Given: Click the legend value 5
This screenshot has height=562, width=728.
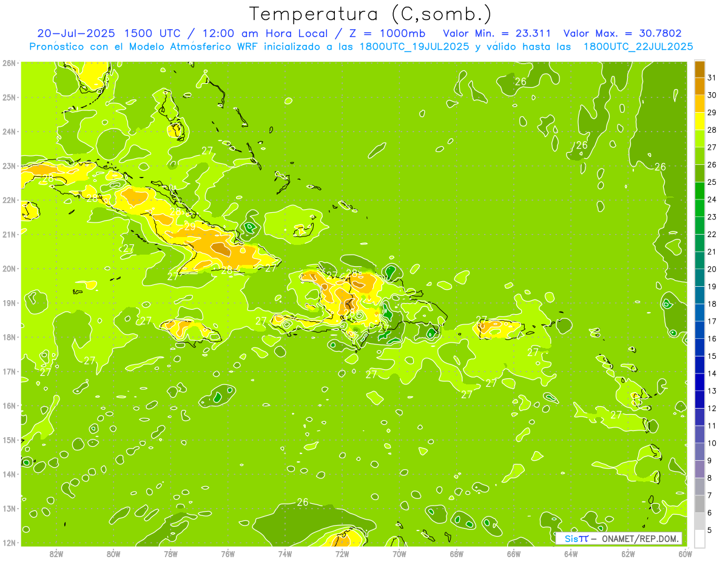Looking at the screenshot, I should point(710,530).
